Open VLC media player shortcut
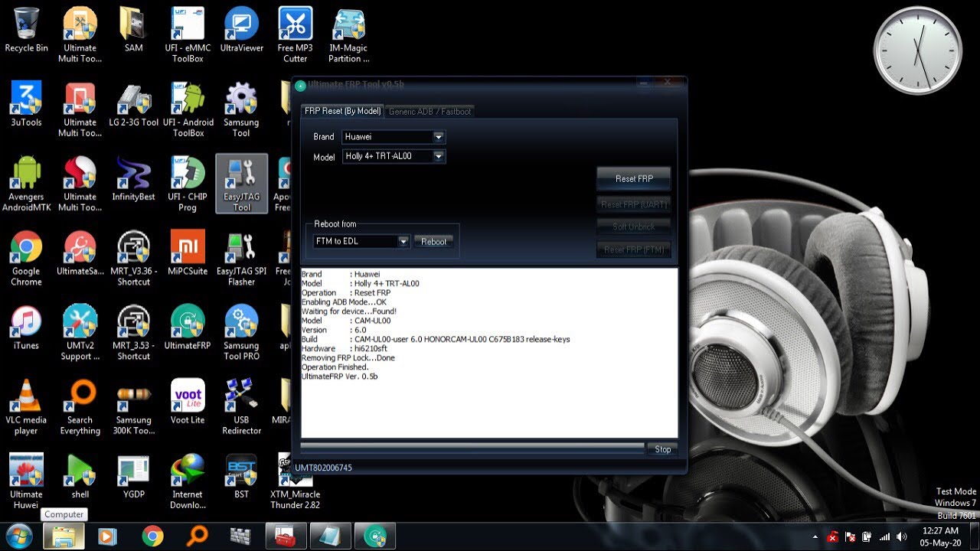Screen dimensions: 980x551 coord(26,406)
